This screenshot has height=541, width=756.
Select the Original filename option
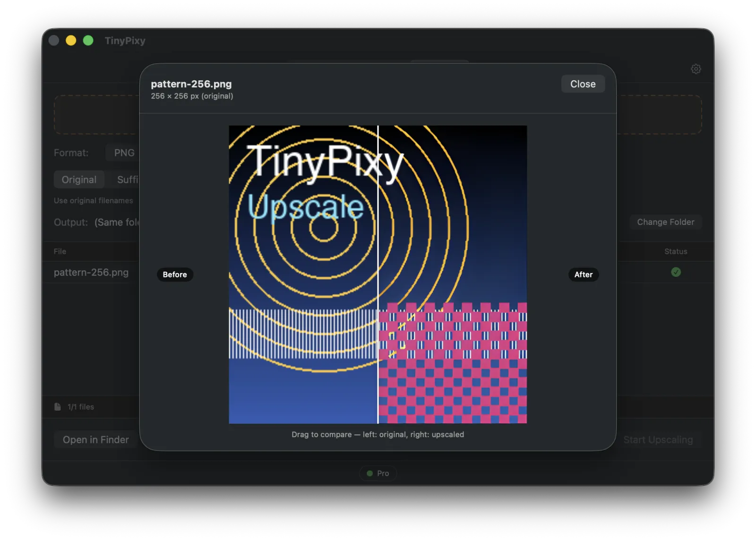[x=79, y=180]
